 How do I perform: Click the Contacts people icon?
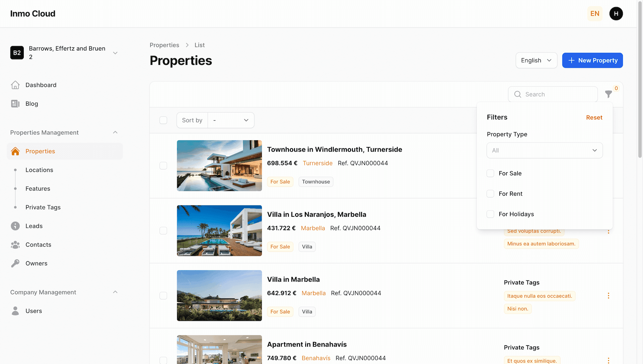15,245
